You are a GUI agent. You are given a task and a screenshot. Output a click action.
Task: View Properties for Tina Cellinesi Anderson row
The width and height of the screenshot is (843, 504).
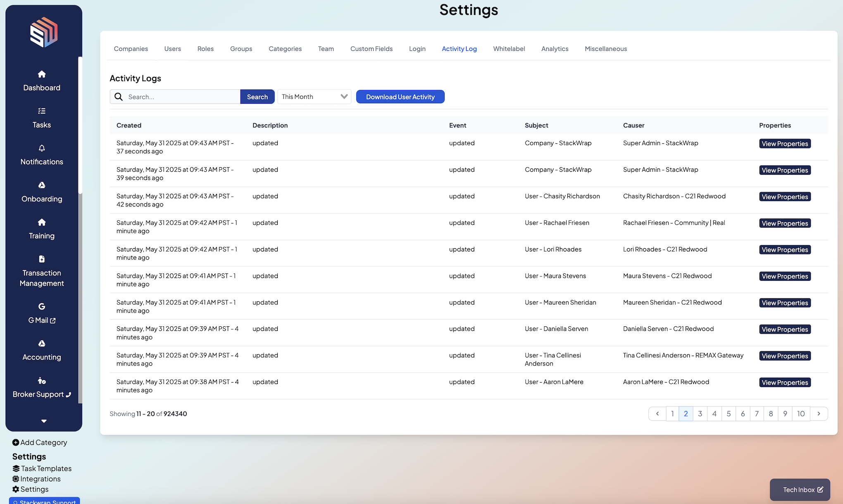785,356
